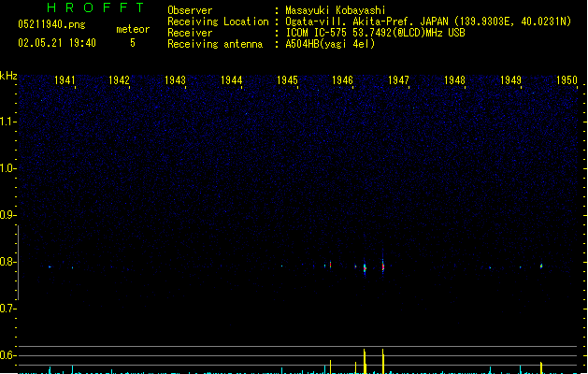Click the 1.0 kHz axis label
Viewport: 588px width, 374px height.
click(x=7, y=168)
